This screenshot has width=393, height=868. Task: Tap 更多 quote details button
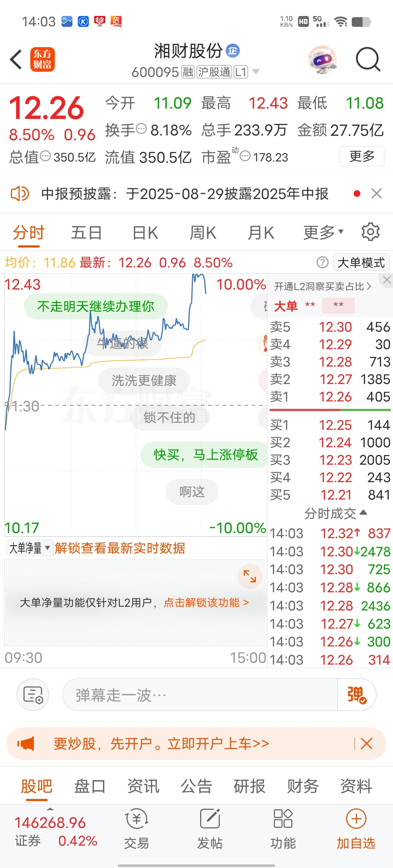point(362,156)
